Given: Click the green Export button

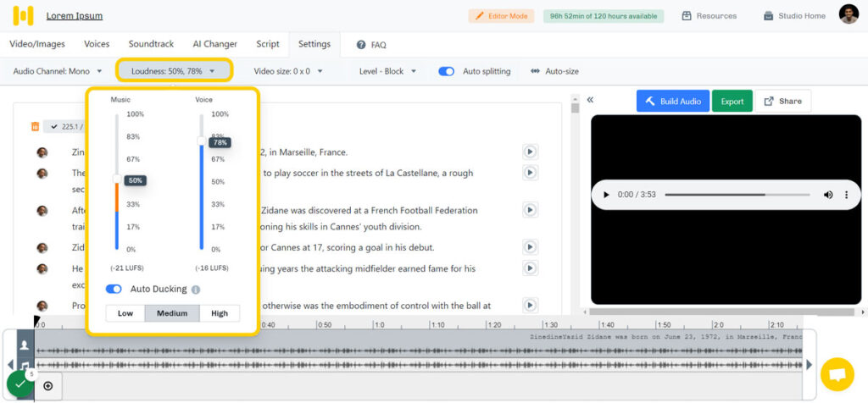Looking at the screenshot, I should tap(732, 102).
